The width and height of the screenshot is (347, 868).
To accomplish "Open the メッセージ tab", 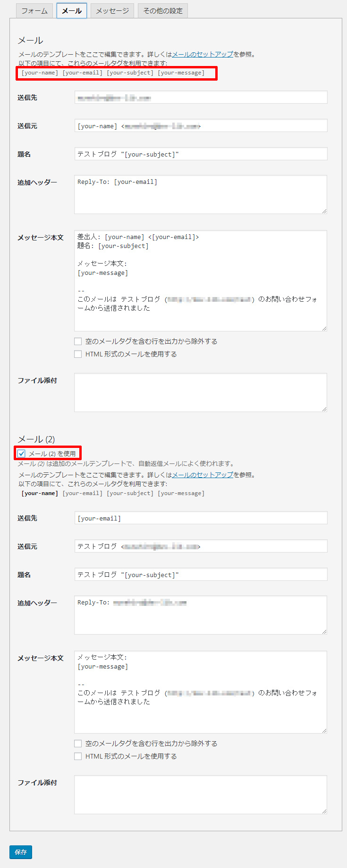I will pos(112,11).
